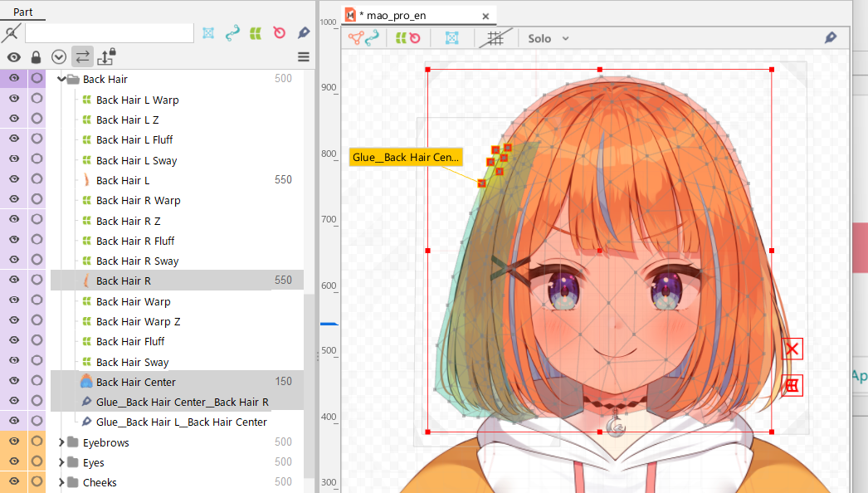Click the Part panel search field
Image resolution: width=868 pixels, height=493 pixels.
pos(109,32)
